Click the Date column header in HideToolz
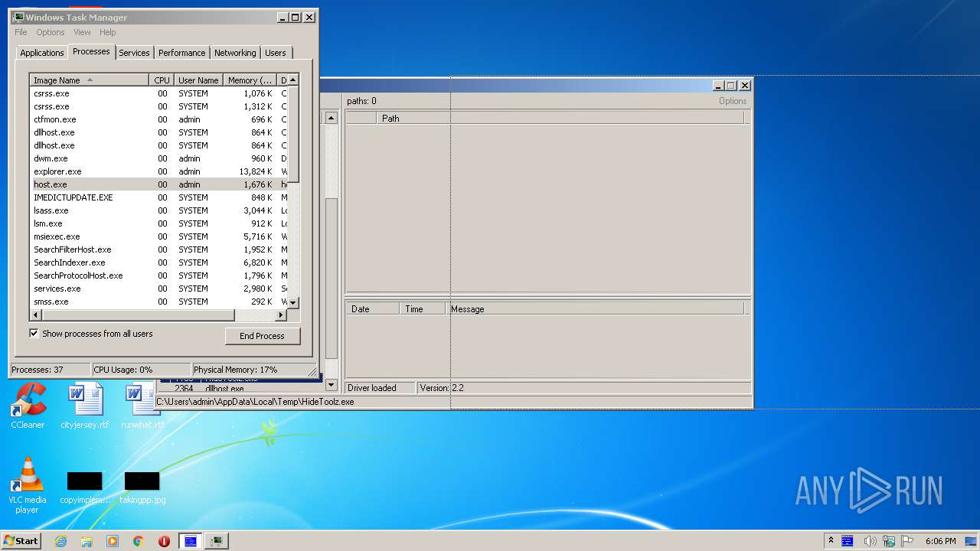The image size is (980, 551). pos(372,309)
